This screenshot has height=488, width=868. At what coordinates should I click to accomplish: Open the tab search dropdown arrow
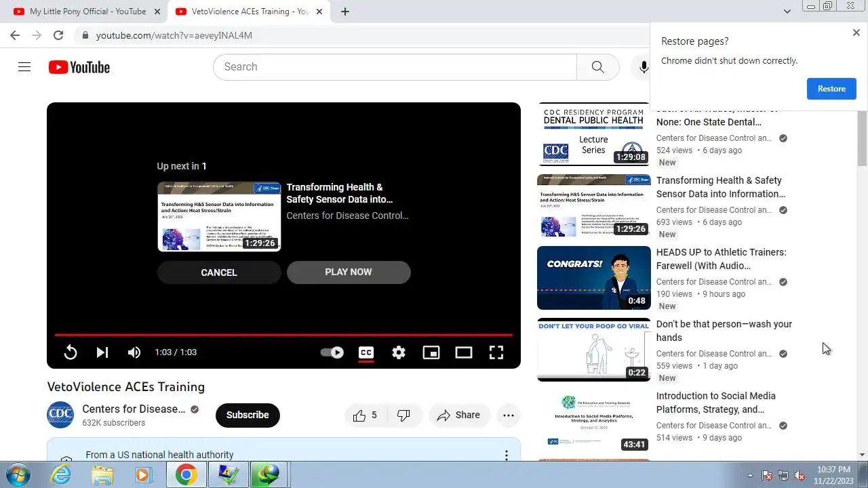coord(787,12)
